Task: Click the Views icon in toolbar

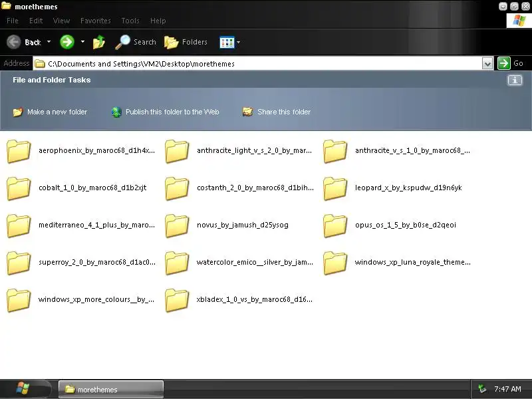Action: point(227,43)
